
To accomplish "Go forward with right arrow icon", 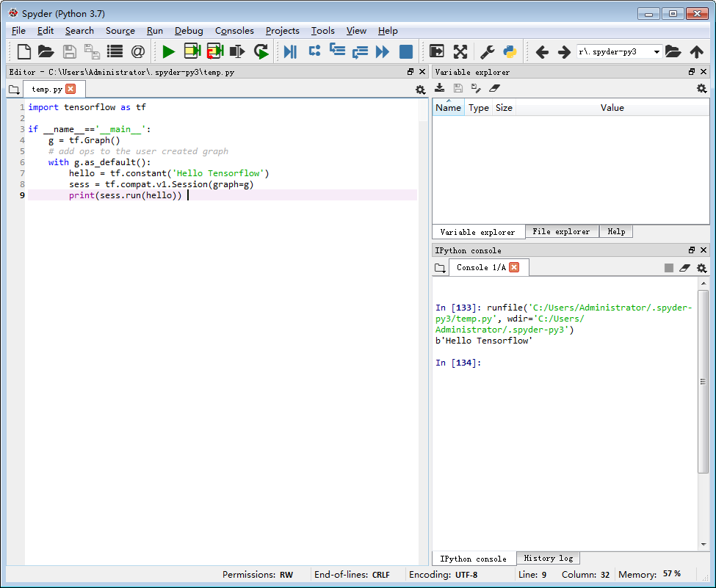I will click(x=565, y=52).
